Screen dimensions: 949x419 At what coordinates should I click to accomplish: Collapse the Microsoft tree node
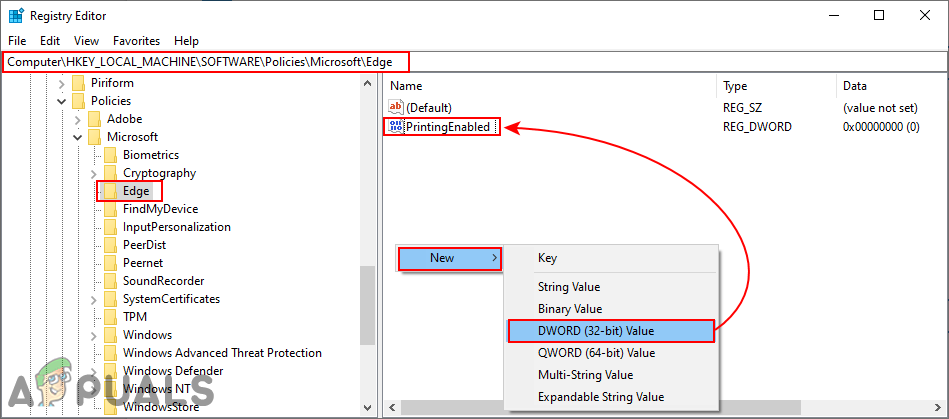(78, 137)
